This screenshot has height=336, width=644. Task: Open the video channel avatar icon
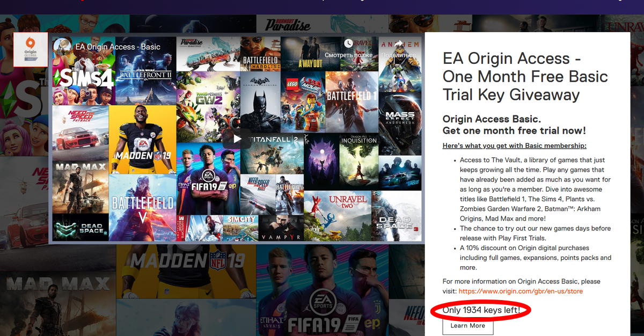63,47
